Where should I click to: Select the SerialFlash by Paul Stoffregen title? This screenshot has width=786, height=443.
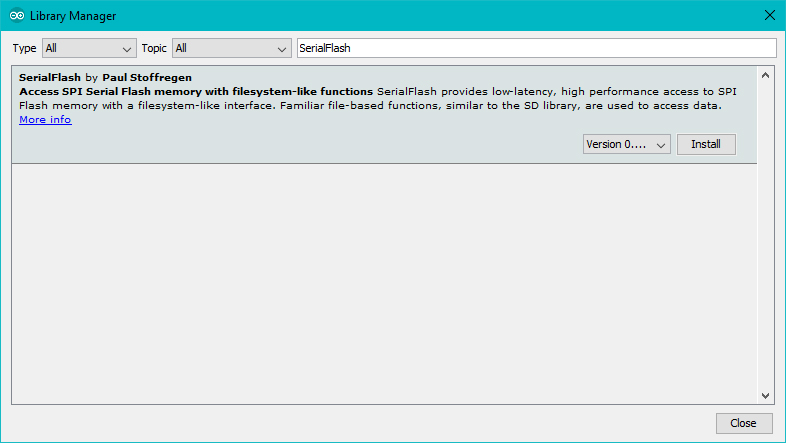[x=105, y=78]
